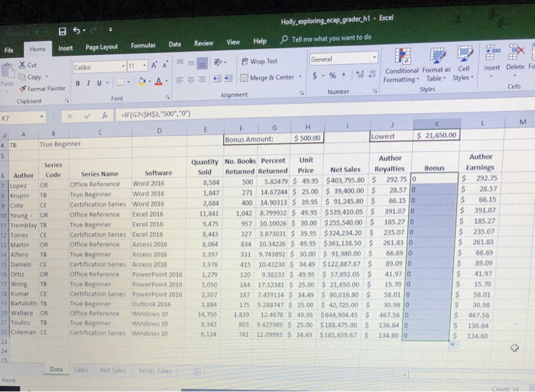Align cell text to the left
This screenshot has height=392, width=535.
[180, 79]
